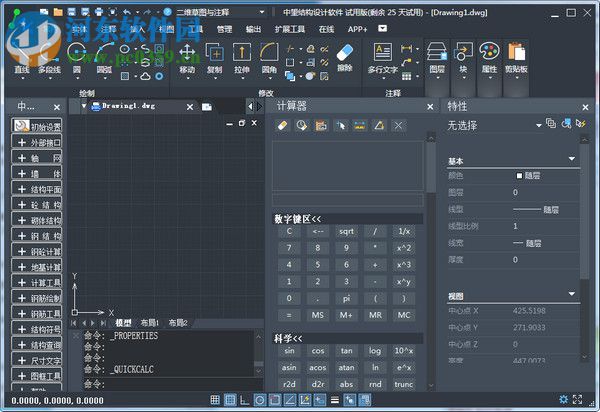Toggle the snap grid dots in status bar
600x412 pixels.
coord(215,400)
